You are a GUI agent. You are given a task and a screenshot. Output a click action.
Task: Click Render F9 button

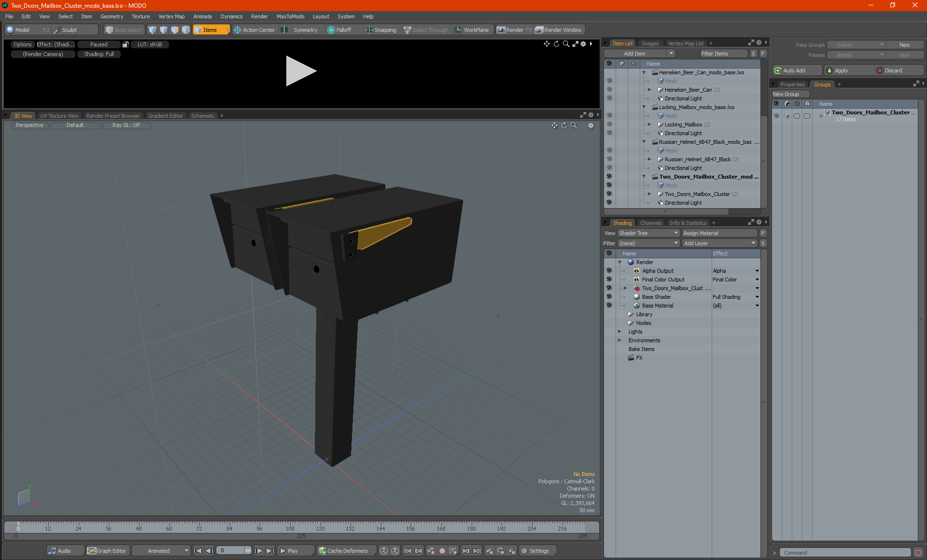[x=514, y=30]
